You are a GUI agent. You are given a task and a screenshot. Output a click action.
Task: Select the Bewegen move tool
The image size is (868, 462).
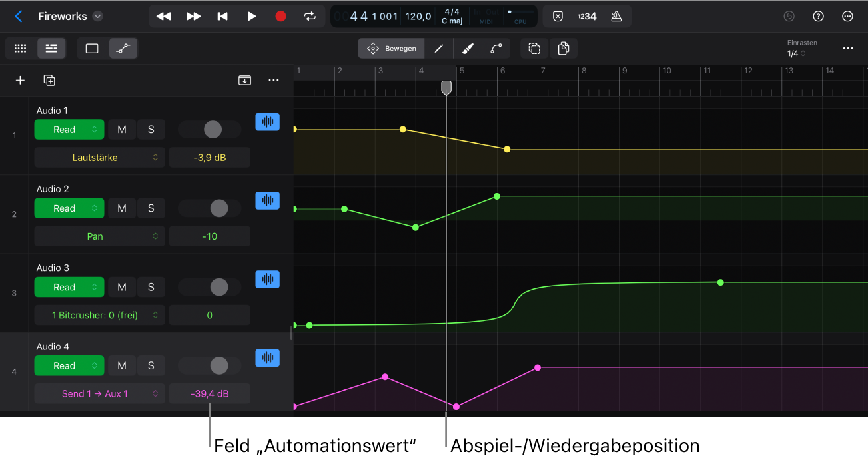pyautogui.click(x=392, y=49)
